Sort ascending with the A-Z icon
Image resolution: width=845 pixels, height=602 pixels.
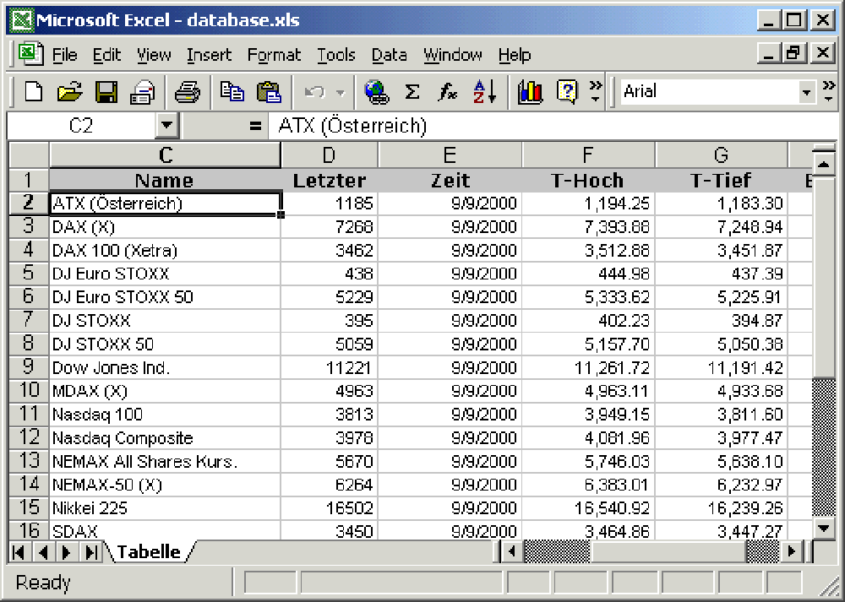pyautogui.click(x=484, y=92)
